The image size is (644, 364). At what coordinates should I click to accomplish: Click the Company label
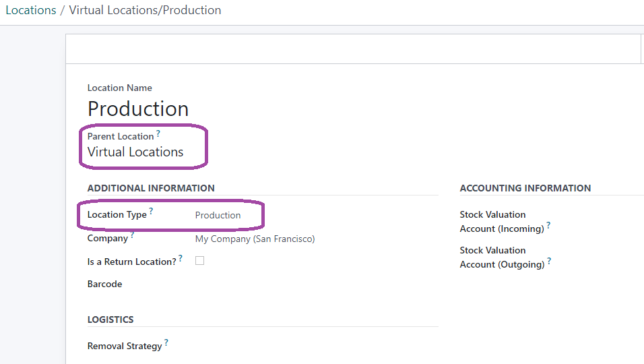click(108, 239)
